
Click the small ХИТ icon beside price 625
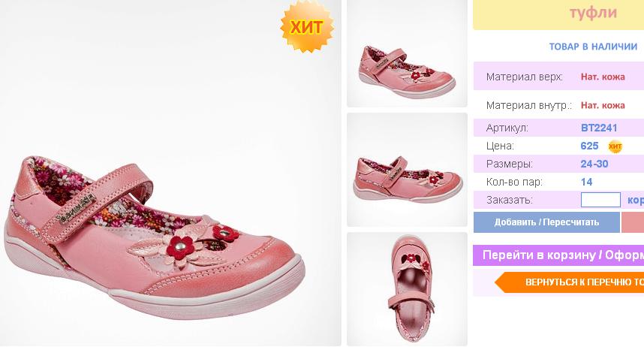(615, 146)
